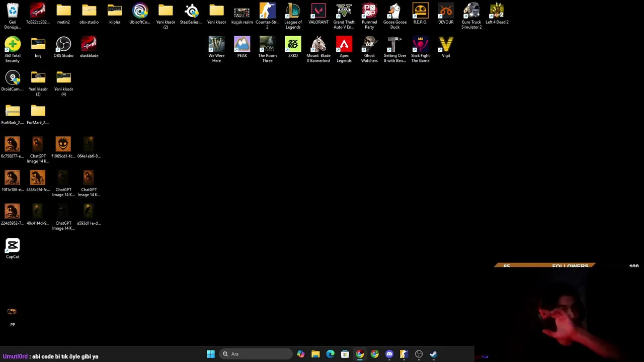Image resolution: width=644 pixels, height=362 pixels.
Task: Select the Goose Goose Duck shortcut
Action: click(395, 16)
